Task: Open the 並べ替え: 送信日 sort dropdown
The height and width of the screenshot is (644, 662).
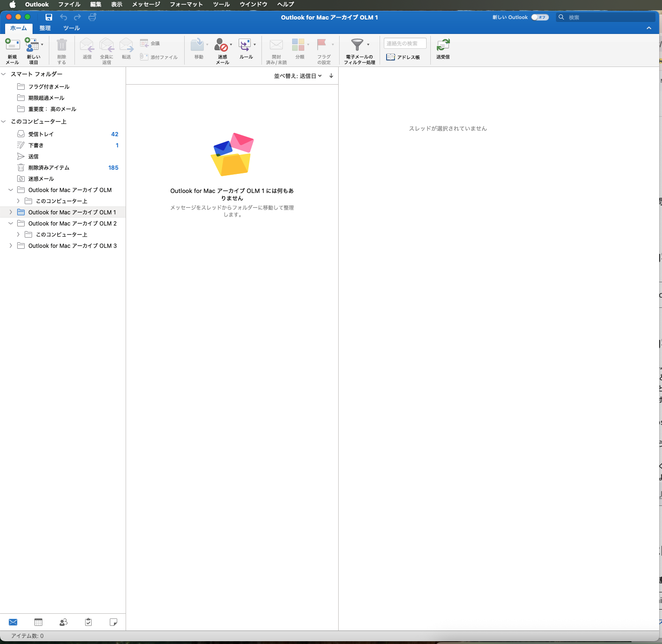Action: (x=298, y=76)
